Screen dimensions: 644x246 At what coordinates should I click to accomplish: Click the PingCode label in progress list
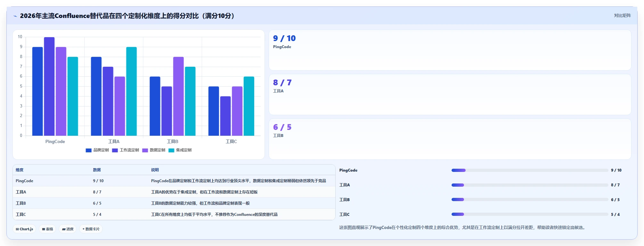pyautogui.click(x=348, y=170)
